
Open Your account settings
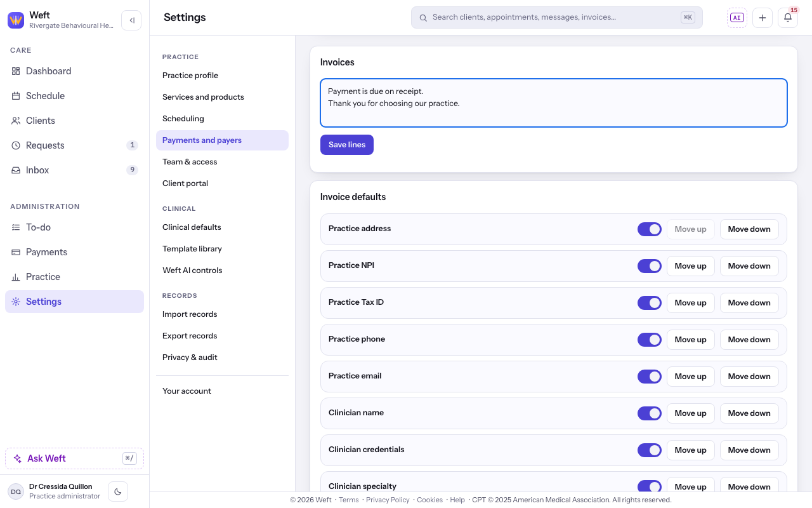[222, 391]
